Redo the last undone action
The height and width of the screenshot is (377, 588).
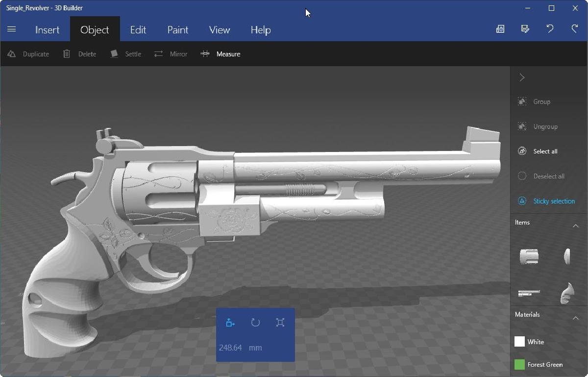[x=575, y=29]
